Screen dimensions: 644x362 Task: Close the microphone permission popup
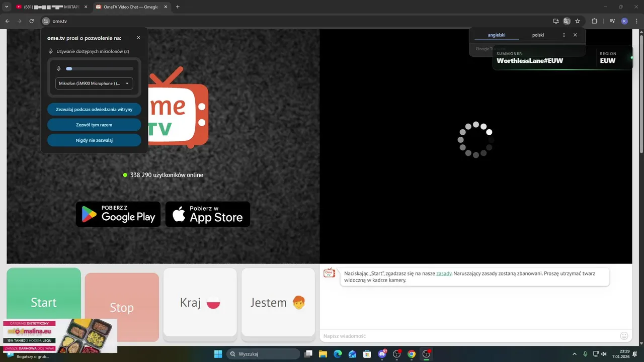pyautogui.click(x=138, y=38)
